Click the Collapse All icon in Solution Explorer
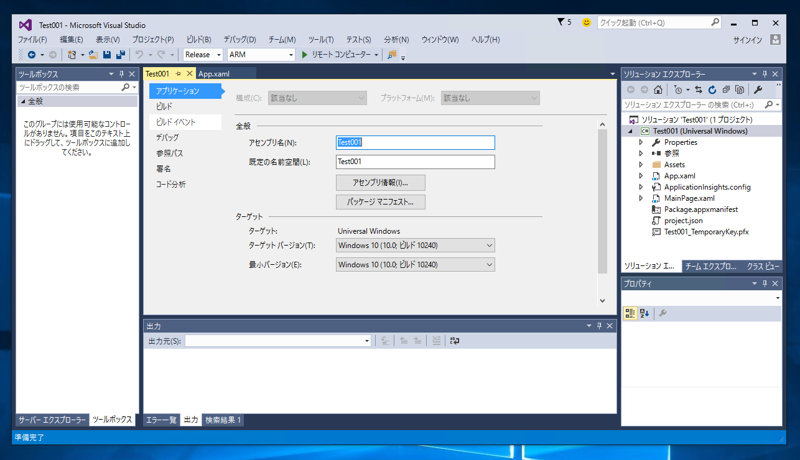 click(x=726, y=90)
